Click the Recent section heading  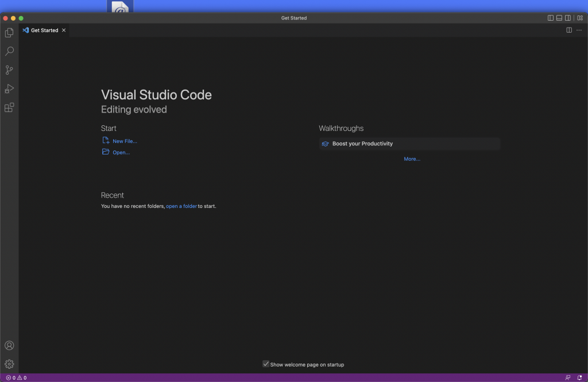click(x=112, y=195)
